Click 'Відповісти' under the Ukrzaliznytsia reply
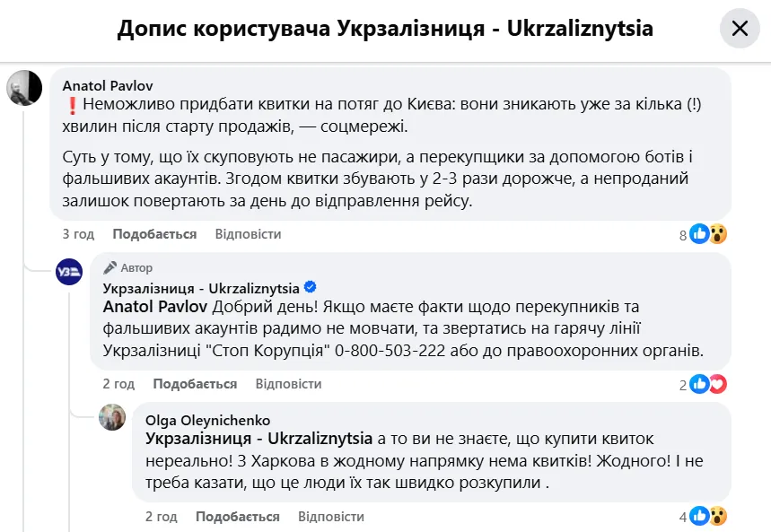The height and width of the screenshot is (532, 771). click(288, 384)
